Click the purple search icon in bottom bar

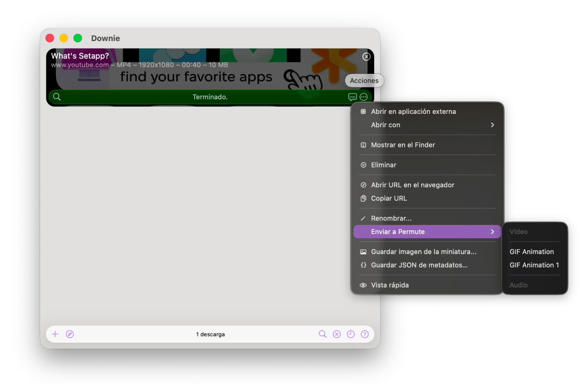[x=323, y=334]
